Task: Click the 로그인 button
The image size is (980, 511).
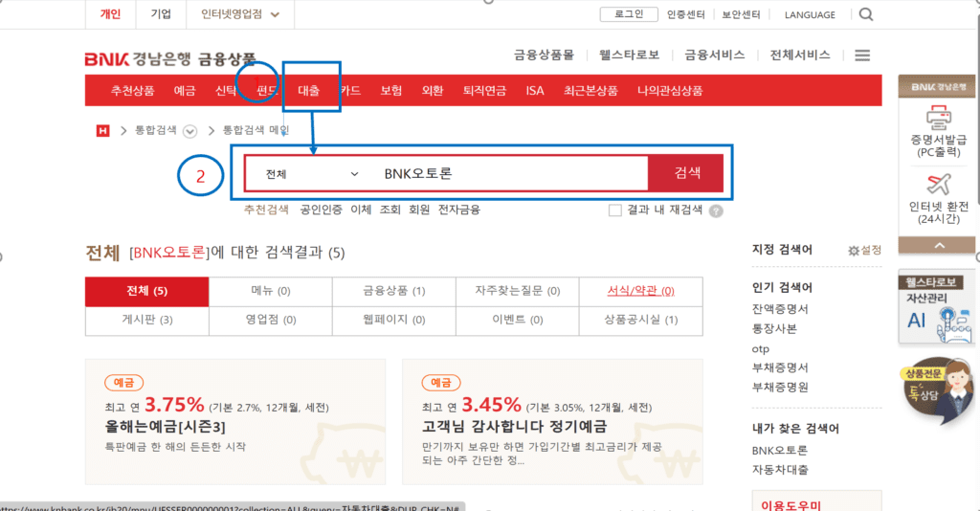Action: click(x=629, y=14)
